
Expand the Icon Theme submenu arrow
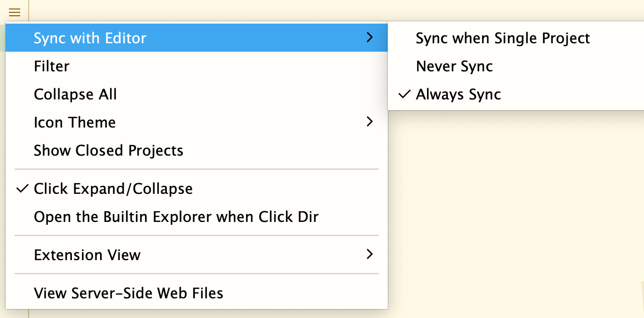coord(370,121)
